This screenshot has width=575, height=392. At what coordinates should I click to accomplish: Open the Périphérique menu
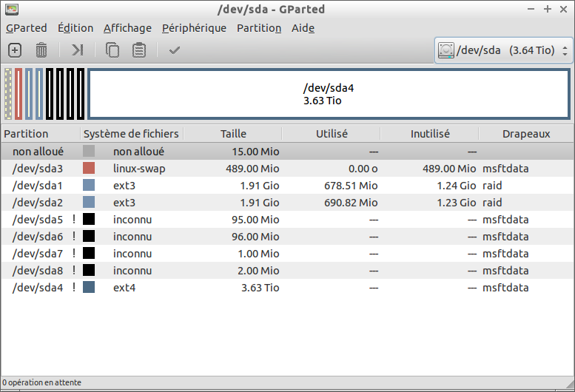click(194, 28)
